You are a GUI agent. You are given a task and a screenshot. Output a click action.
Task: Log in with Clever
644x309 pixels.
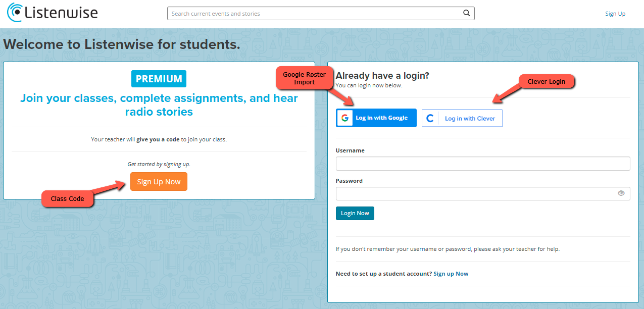pos(462,118)
